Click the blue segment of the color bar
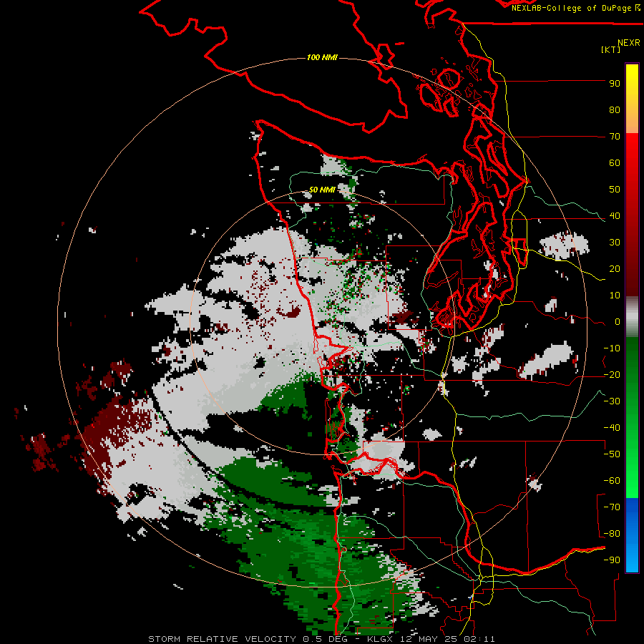 [x=632, y=535]
